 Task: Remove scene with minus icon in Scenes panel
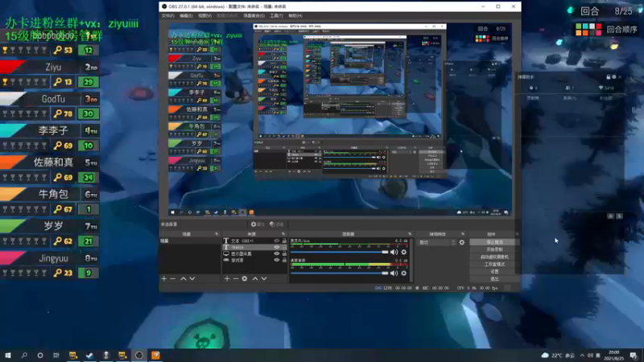coord(173,278)
